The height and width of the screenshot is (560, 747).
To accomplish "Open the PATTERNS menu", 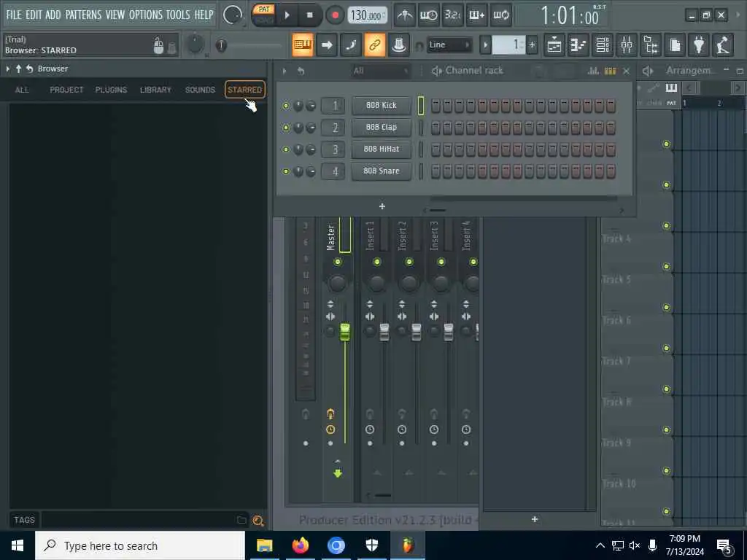I will tap(83, 15).
